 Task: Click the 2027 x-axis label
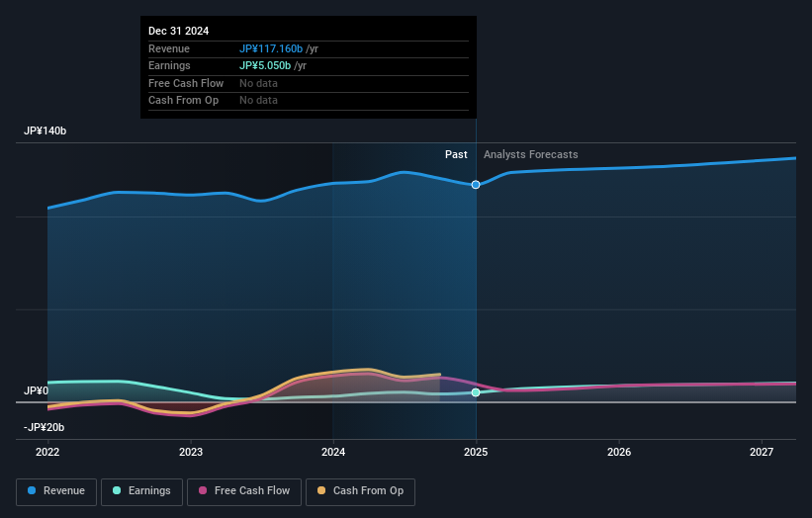pyautogui.click(x=762, y=452)
